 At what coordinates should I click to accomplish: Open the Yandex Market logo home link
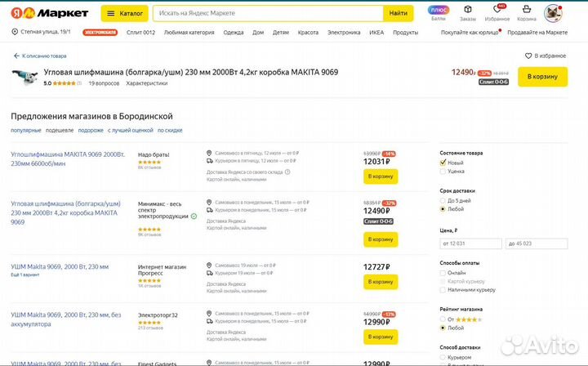(x=50, y=13)
